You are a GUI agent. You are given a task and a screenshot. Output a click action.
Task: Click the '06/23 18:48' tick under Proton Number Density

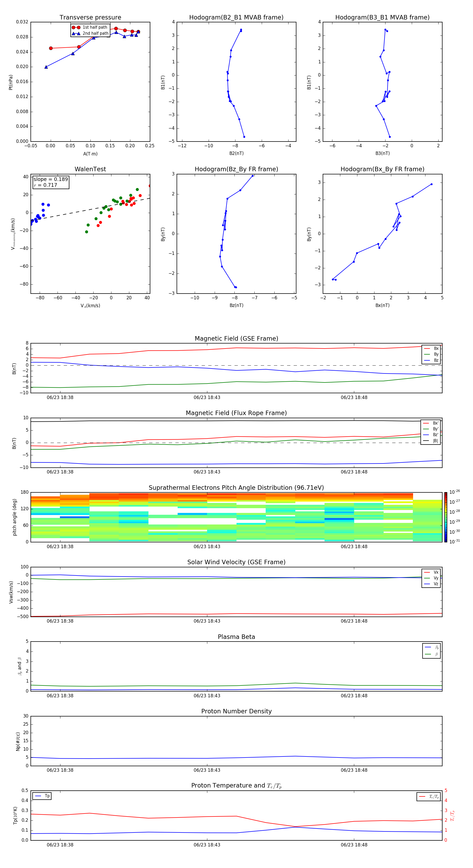(x=354, y=770)
